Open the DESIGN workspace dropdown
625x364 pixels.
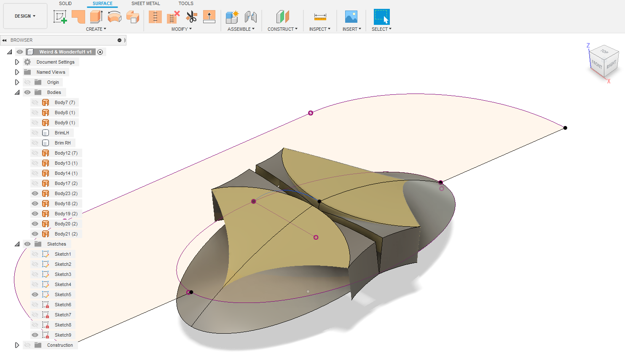(25, 16)
